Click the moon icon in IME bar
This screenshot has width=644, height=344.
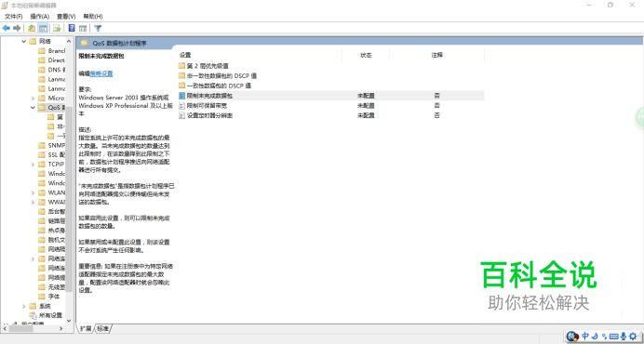(x=595, y=337)
